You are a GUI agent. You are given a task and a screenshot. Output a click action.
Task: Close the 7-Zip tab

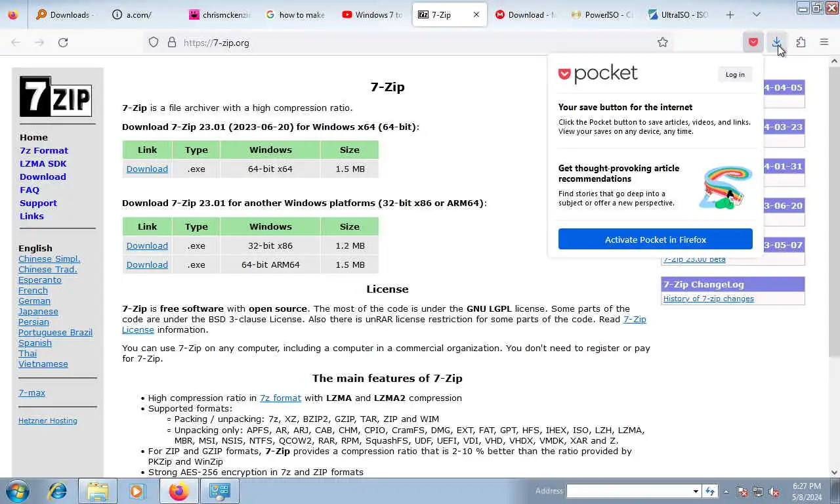pyautogui.click(x=476, y=14)
